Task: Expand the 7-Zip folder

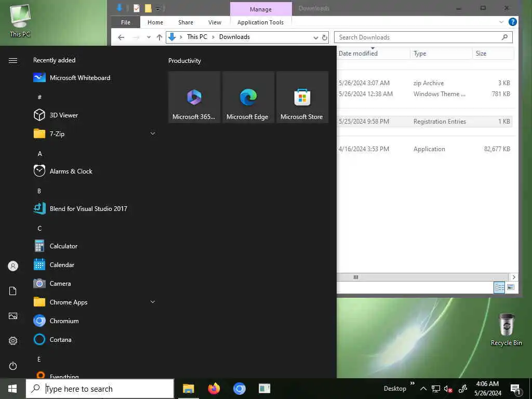Action: coord(153,134)
